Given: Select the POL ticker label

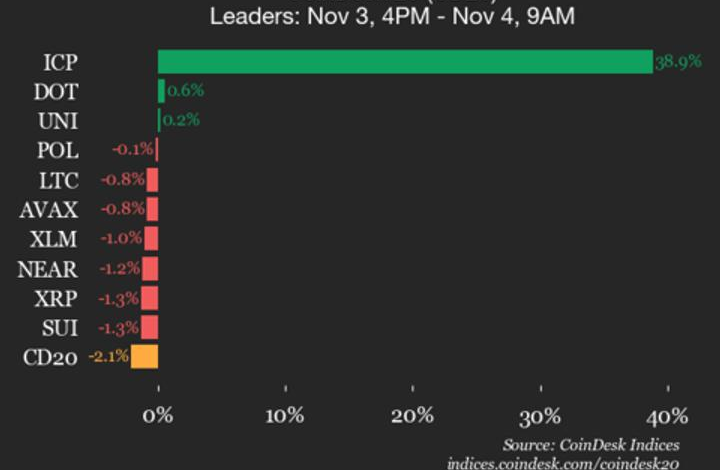Looking at the screenshot, I should 61,151.
